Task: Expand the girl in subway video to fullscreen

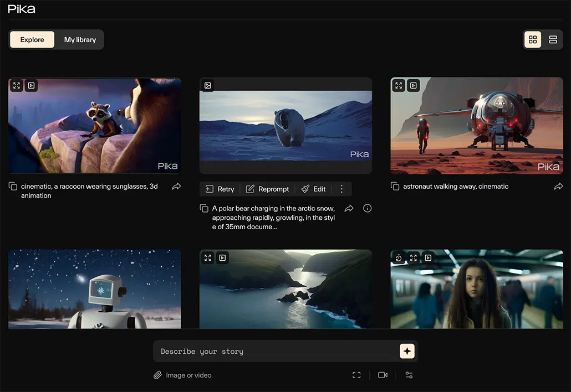Action: [x=414, y=258]
